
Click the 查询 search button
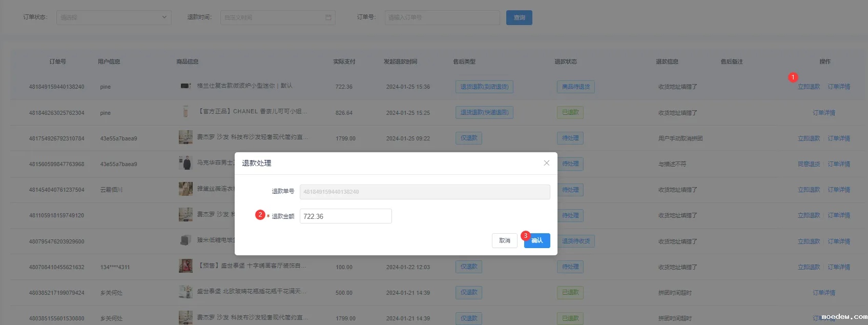pos(519,17)
